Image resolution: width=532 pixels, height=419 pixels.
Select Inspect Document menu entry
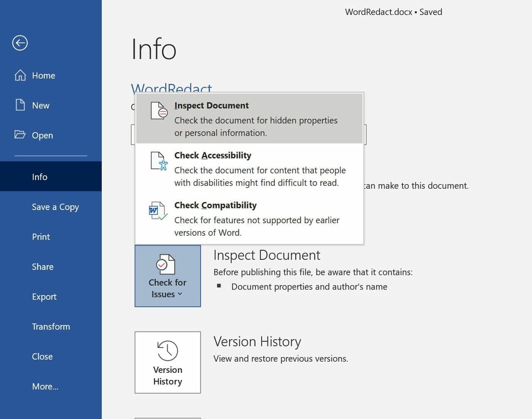click(x=249, y=118)
